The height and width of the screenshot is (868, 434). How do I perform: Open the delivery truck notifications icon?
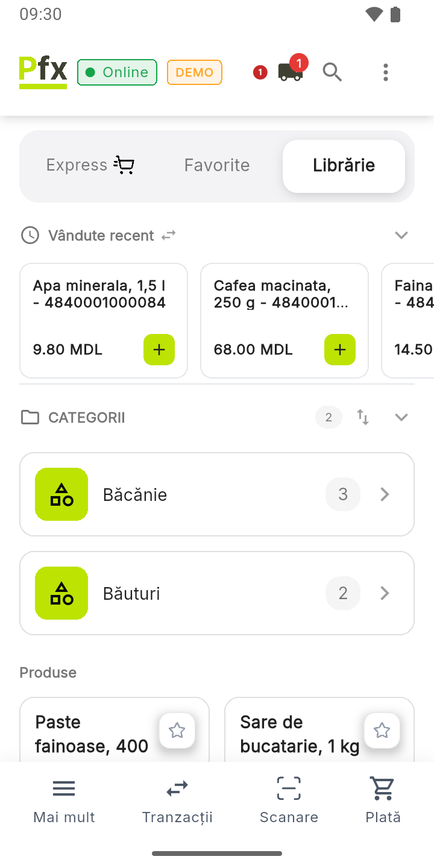pos(291,72)
